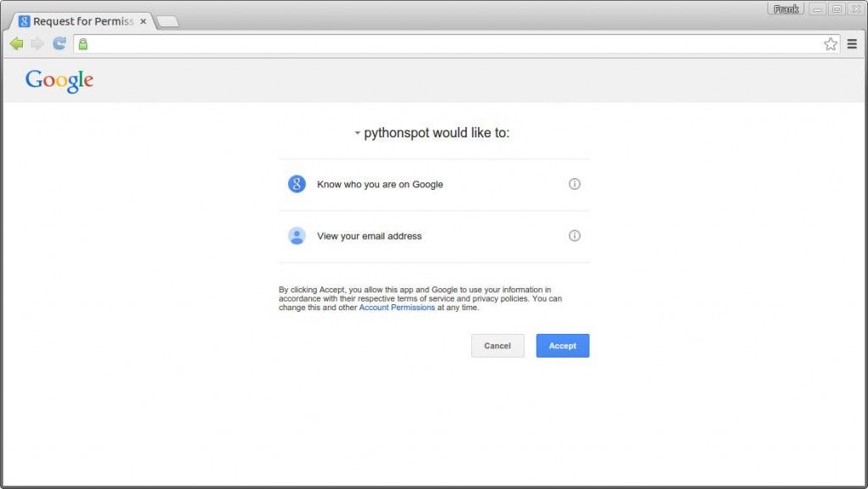Open the Frank user profile button
868x489 pixels.
[786, 8]
